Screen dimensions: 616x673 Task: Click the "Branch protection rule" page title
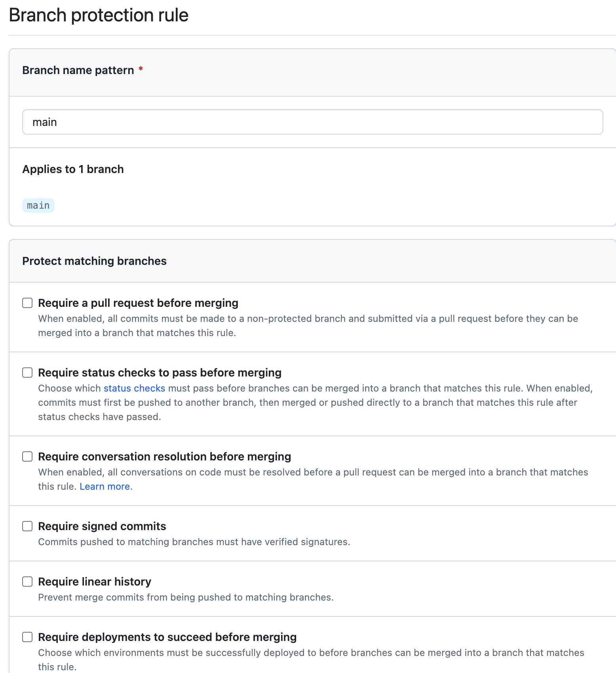[x=99, y=15]
